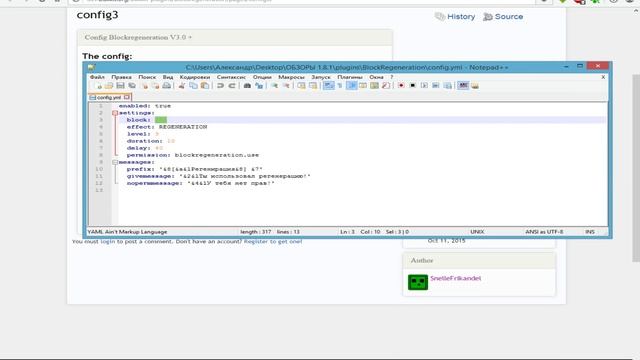Open author SnelleFrikandel profile link
Image resolution: width=640 pixels, height=360 pixels.
[456, 278]
